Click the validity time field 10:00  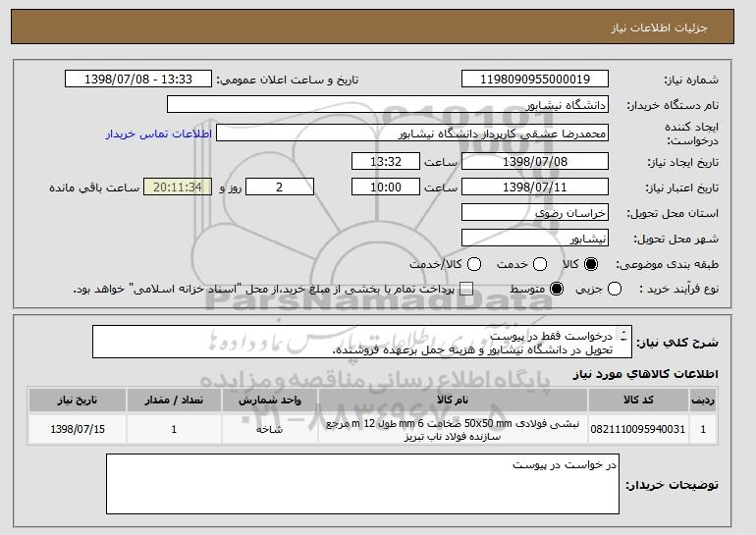coord(386,187)
